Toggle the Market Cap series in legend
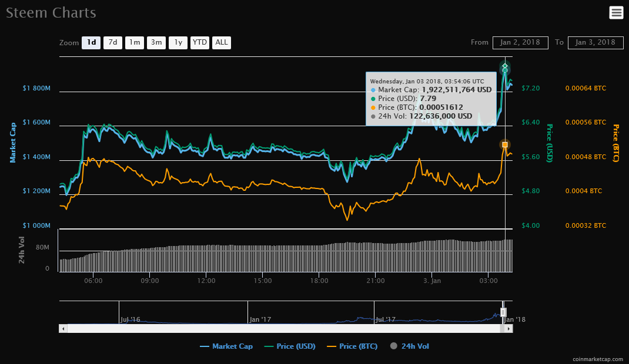629x364 pixels. pos(226,346)
